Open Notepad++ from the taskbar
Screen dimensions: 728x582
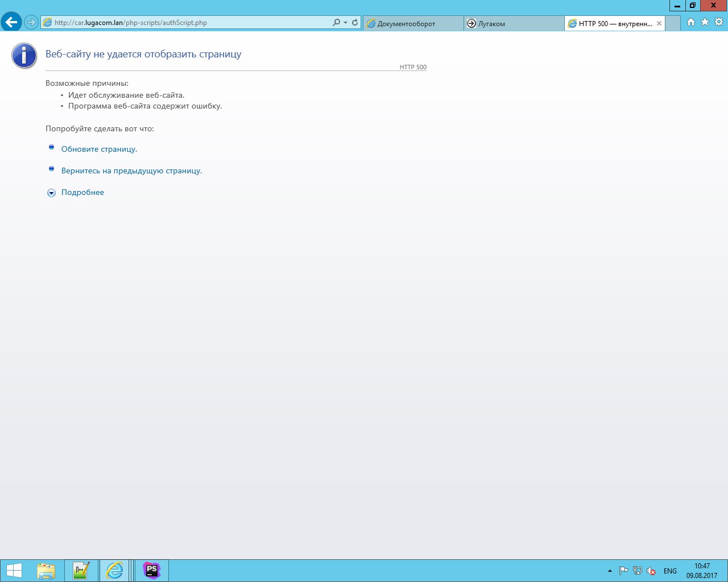coord(81,571)
